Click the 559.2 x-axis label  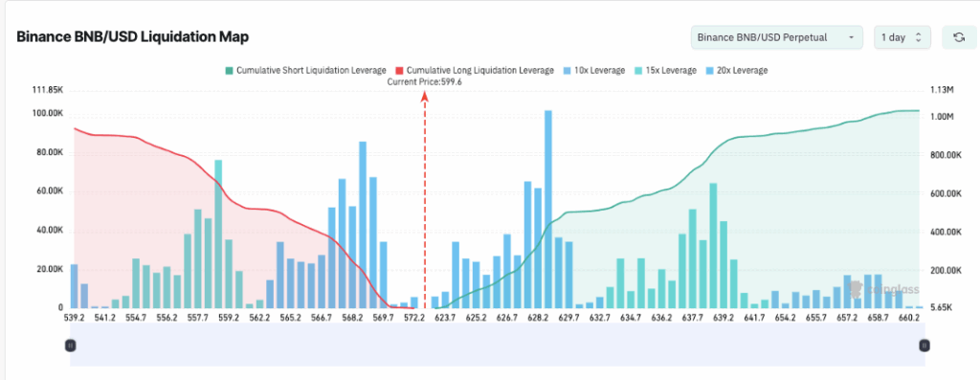coord(229,318)
